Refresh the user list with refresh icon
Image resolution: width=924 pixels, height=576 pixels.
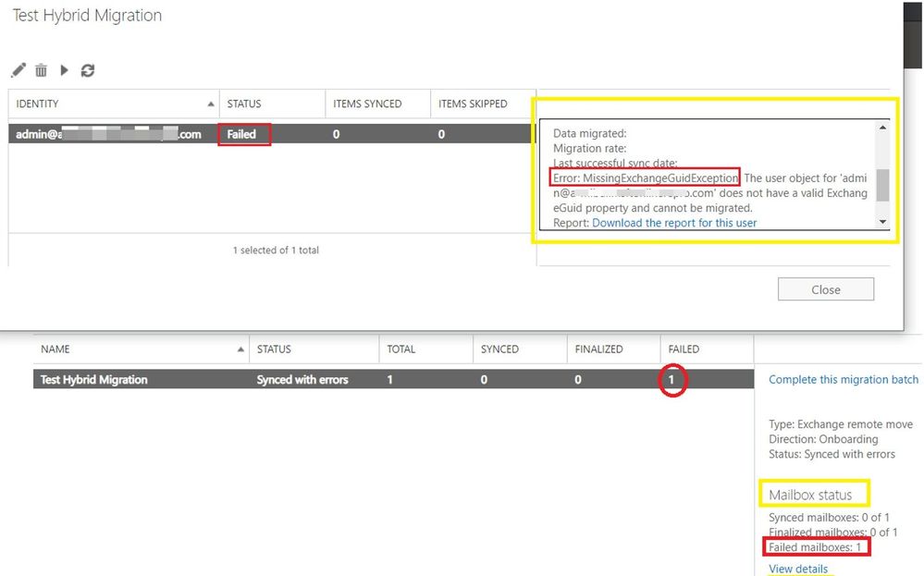click(x=88, y=70)
